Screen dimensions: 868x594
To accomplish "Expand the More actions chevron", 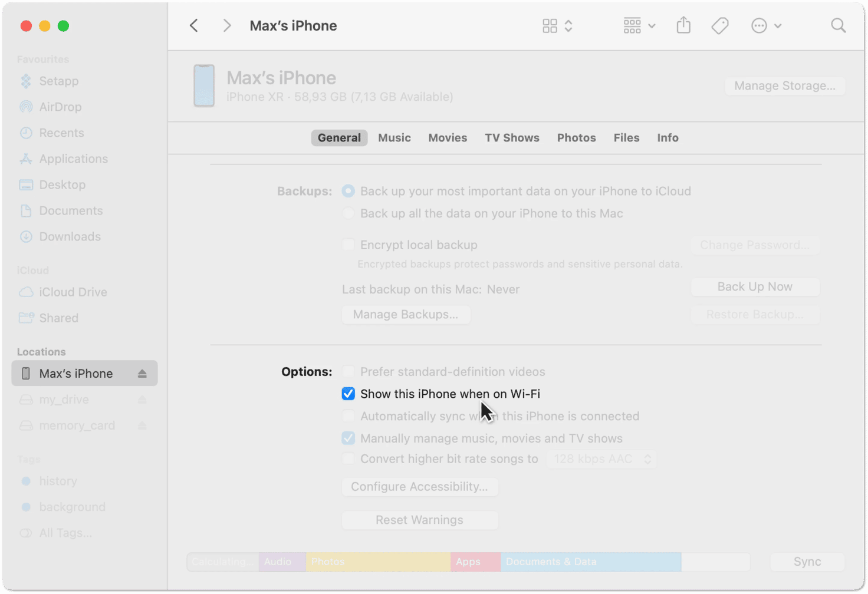I will (x=778, y=26).
